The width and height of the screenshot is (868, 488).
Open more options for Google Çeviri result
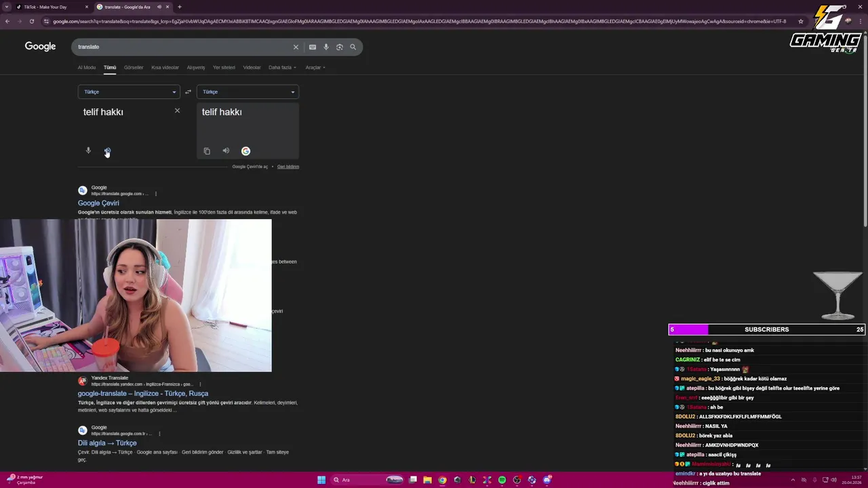coord(156,194)
